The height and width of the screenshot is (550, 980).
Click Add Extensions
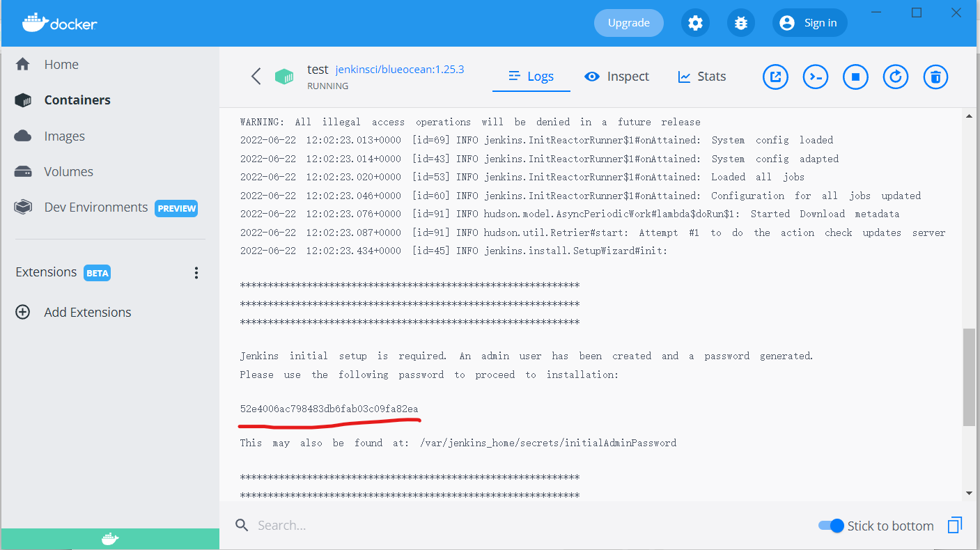pos(88,312)
